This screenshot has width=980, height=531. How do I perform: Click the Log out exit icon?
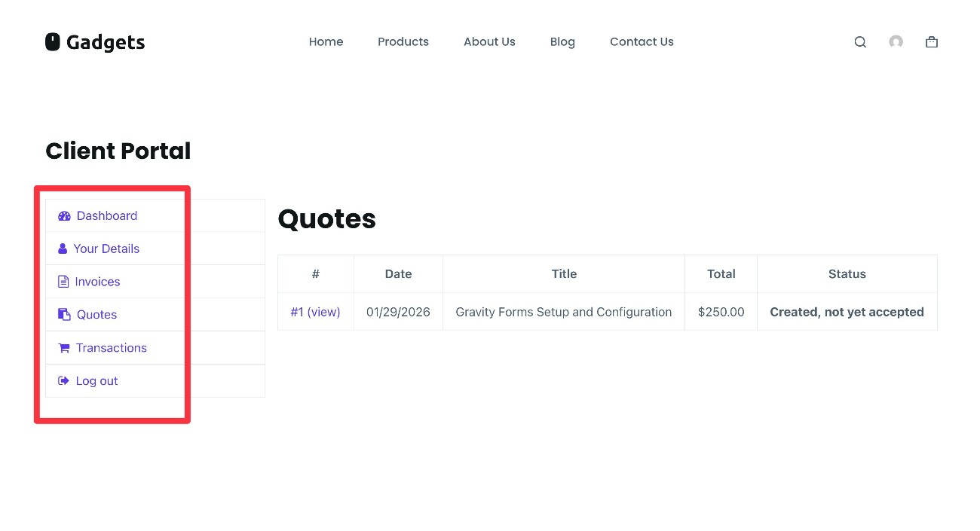63,380
